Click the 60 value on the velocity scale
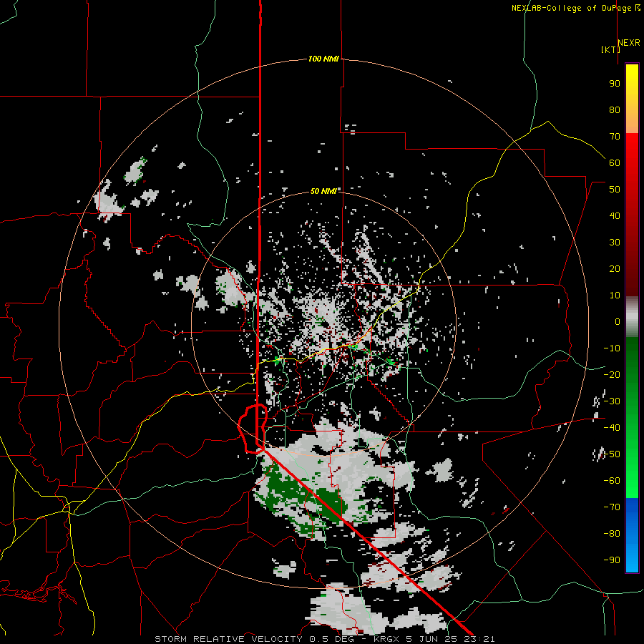Image resolution: width=644 pixels, height=644 pixels. 615,163
